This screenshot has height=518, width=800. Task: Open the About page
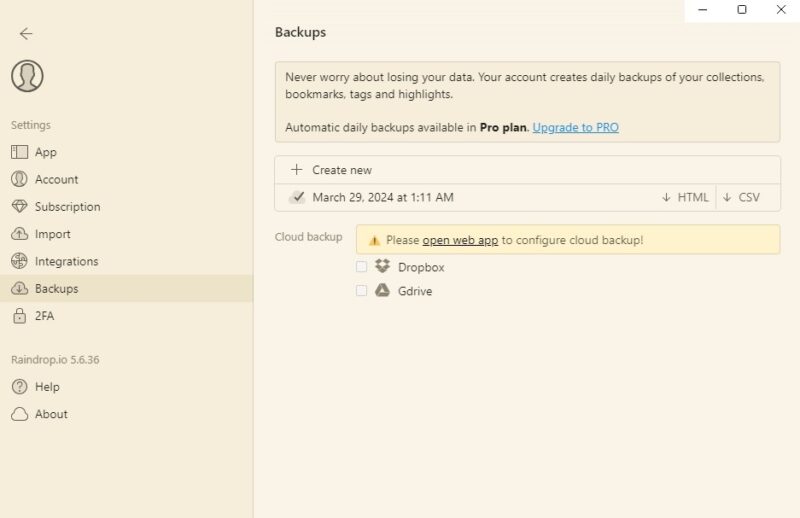127,414
